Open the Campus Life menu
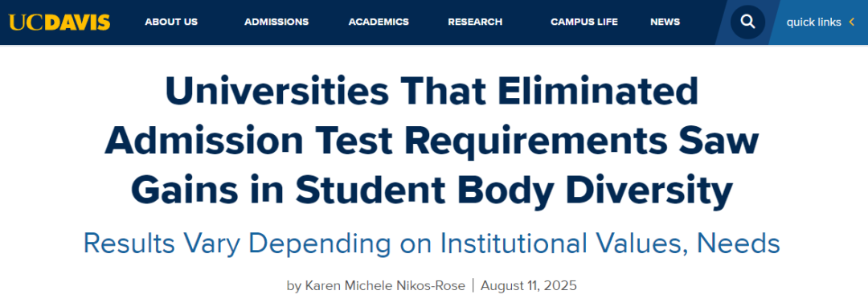Image resolution: width=868 pixels, height=307 pixels. 584,23
